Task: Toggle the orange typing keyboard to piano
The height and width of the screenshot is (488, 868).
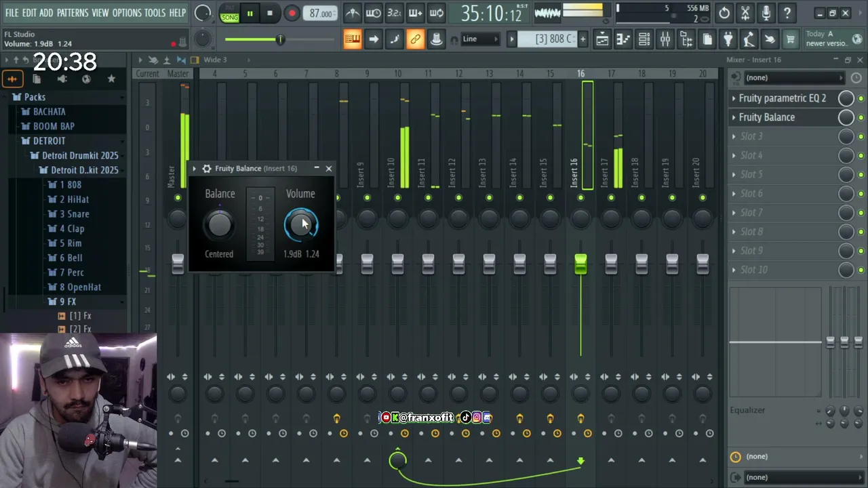Action: tap(352, 39)
